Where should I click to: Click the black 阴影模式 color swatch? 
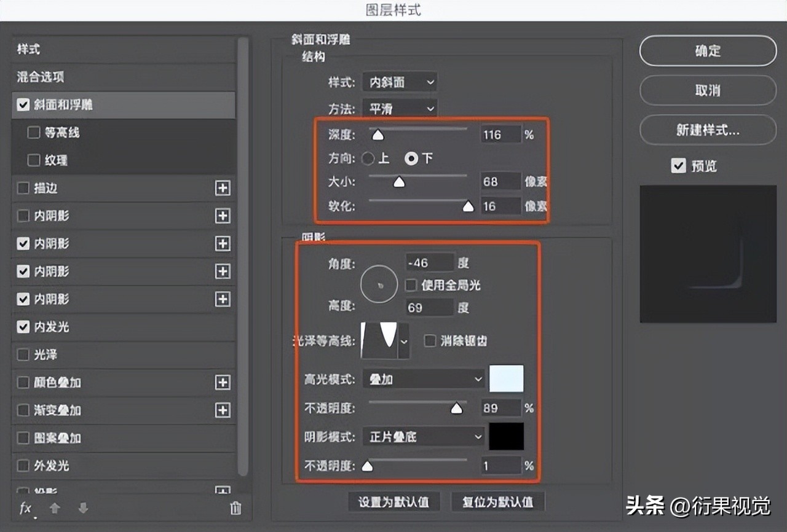(506, 436)
